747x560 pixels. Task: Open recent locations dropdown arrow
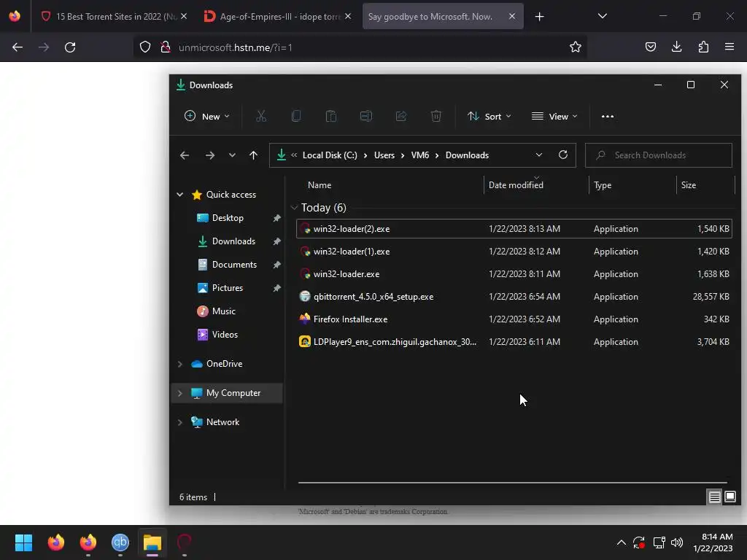[232, 155]
